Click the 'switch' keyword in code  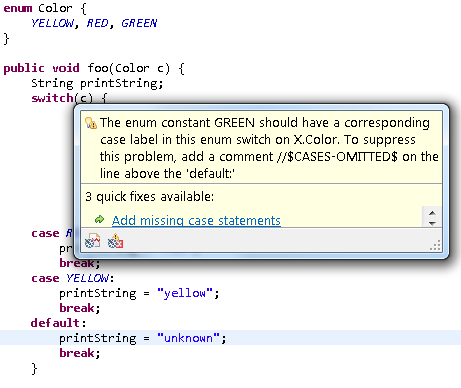click(x=52, y=98)
